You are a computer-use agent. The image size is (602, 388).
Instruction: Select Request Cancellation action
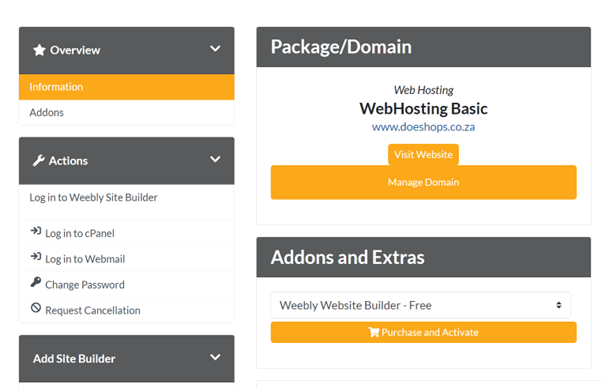[127, 310]
